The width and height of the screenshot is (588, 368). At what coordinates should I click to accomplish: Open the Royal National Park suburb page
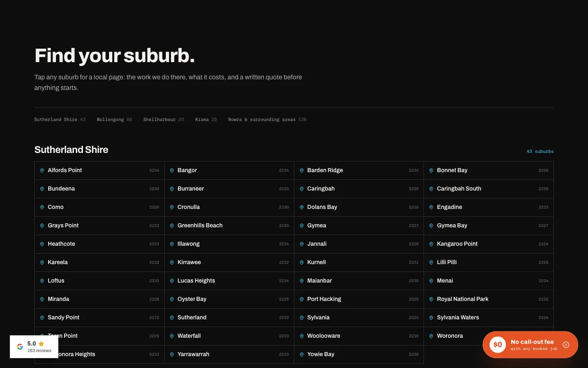pos(488,299)
